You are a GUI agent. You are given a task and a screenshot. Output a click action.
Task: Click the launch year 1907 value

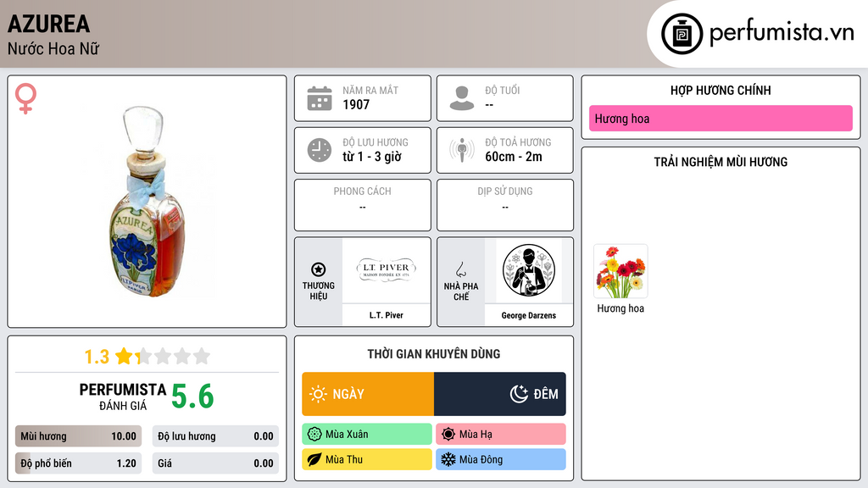click(x=356, y=104)
